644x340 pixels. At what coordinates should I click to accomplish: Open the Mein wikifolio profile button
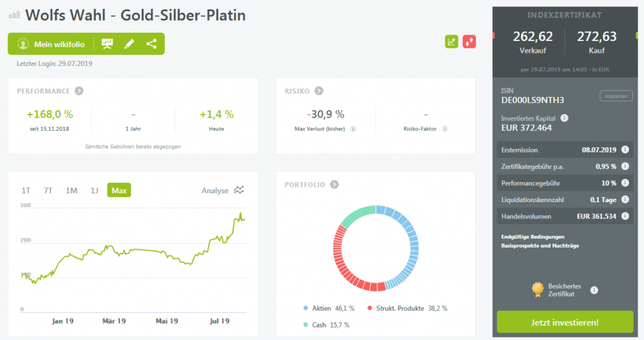click(51, 44)
